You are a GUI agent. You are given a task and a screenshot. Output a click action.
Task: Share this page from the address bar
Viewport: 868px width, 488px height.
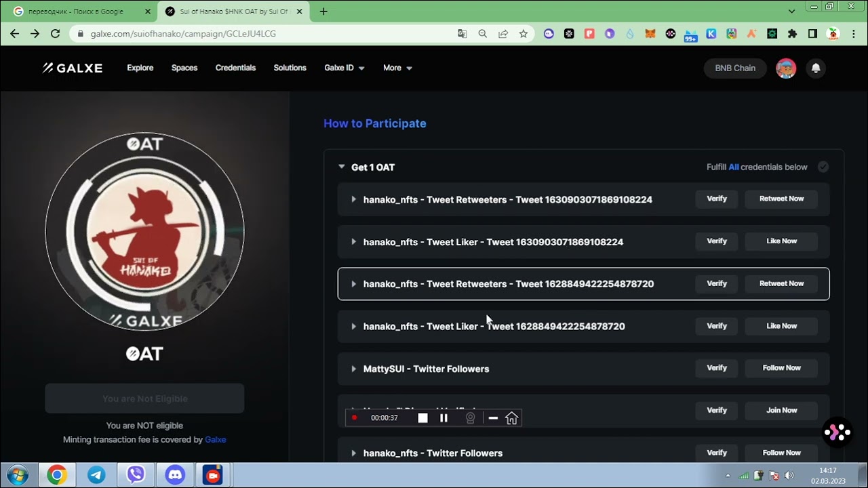[x=503, y=33]
